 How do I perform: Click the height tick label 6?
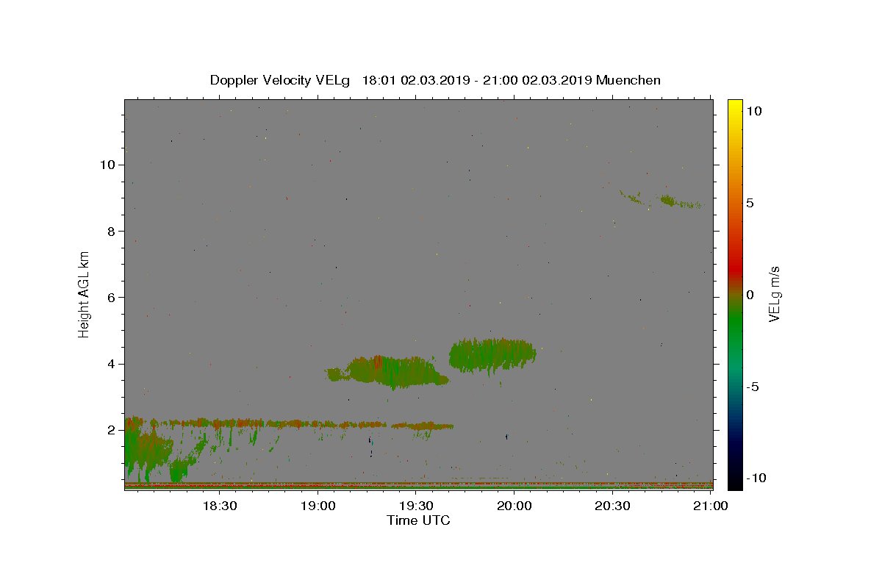(110, 297)
